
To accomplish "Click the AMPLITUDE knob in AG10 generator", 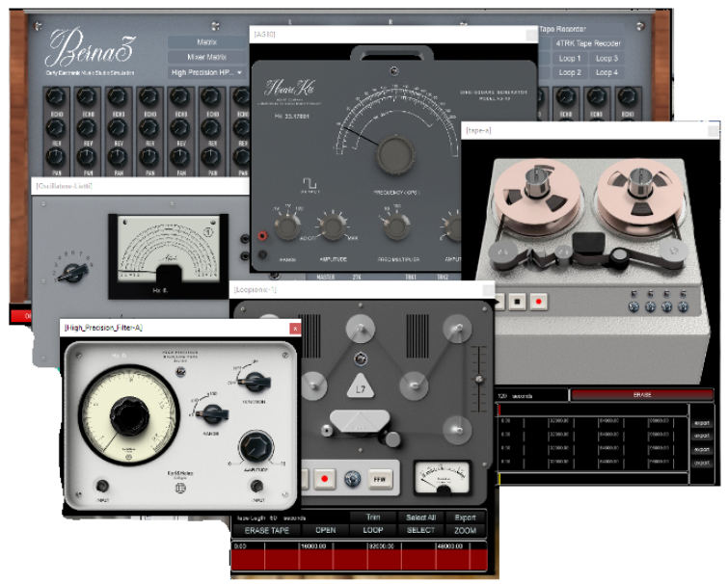I will click(x=333, y=226).
